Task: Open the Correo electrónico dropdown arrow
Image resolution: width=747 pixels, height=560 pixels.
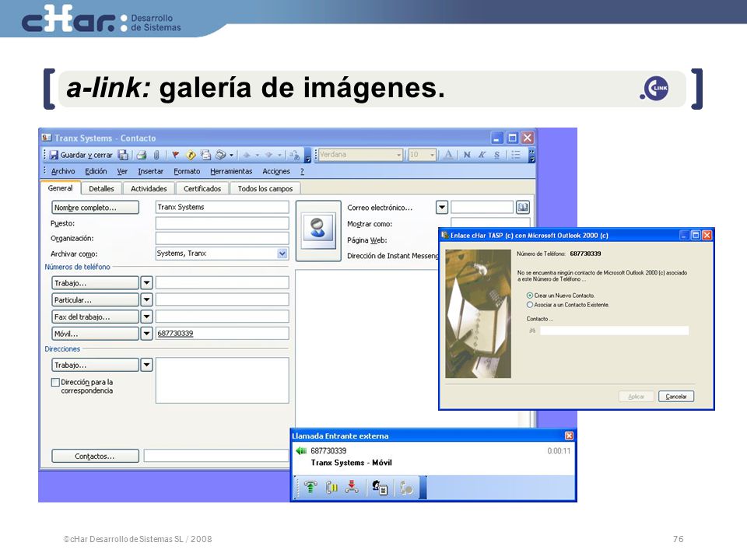Action: click(442, 207)
